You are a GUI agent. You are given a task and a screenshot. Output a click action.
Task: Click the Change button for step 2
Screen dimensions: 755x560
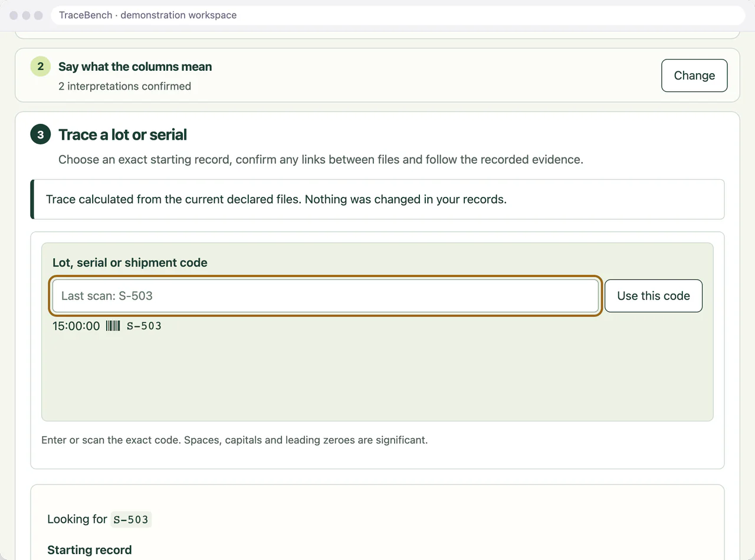[694, 75]
